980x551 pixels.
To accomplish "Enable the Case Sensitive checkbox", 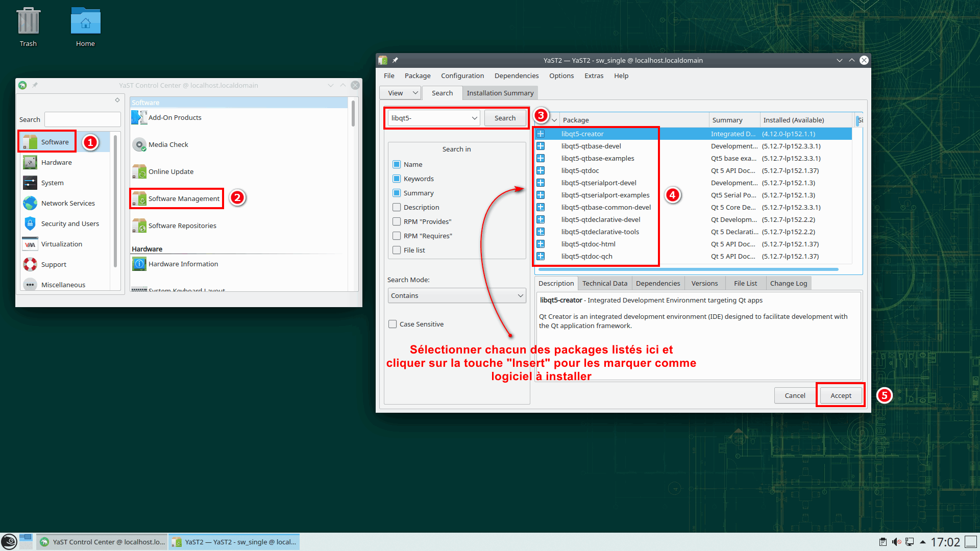I will point(393,324).
